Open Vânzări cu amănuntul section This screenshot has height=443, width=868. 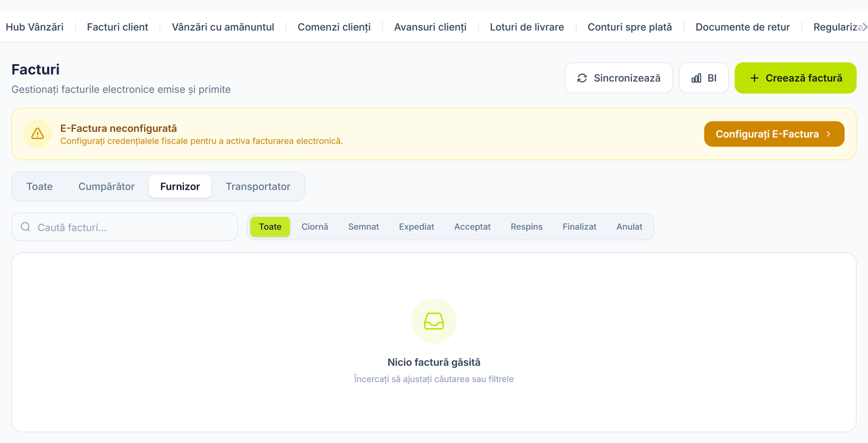[223, 27]
